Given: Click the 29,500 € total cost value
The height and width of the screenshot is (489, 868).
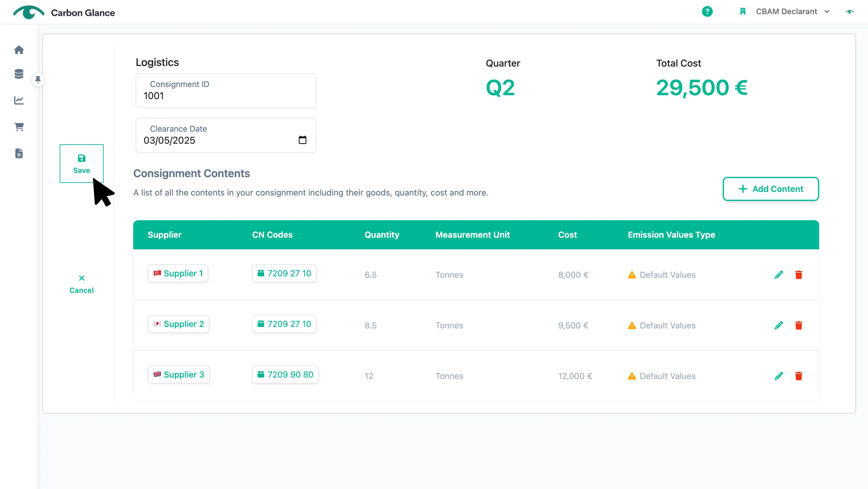Looking at the screenshot, I should click(x=702, y=88).
